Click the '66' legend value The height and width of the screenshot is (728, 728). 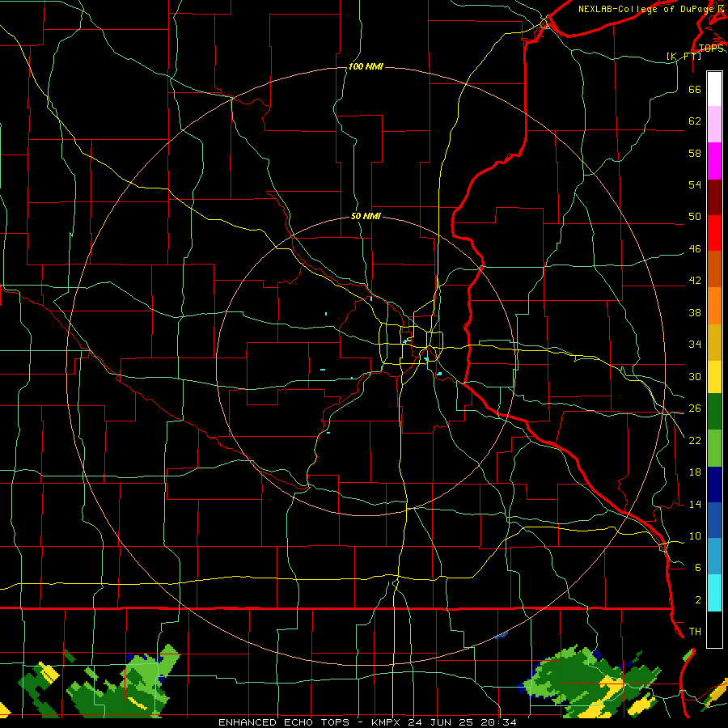click(x=695, y=89)
